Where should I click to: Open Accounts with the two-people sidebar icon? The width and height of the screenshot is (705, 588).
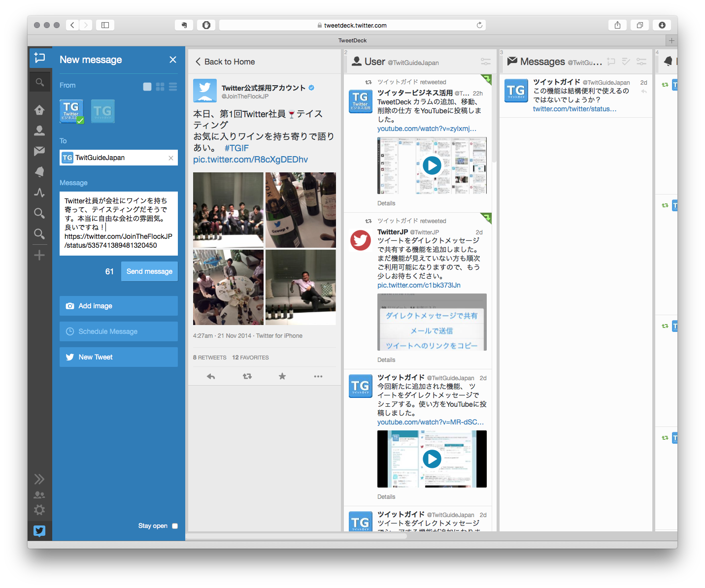pos(39,495)
